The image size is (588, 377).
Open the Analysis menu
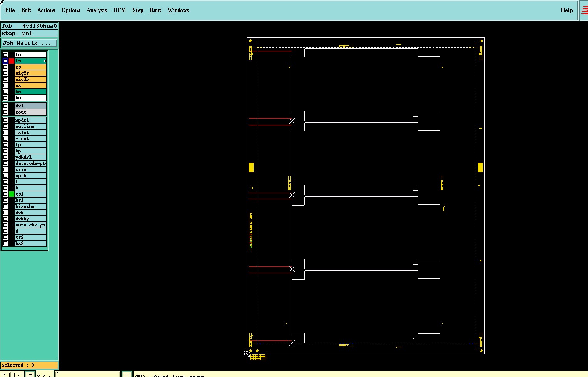[97, 10]
